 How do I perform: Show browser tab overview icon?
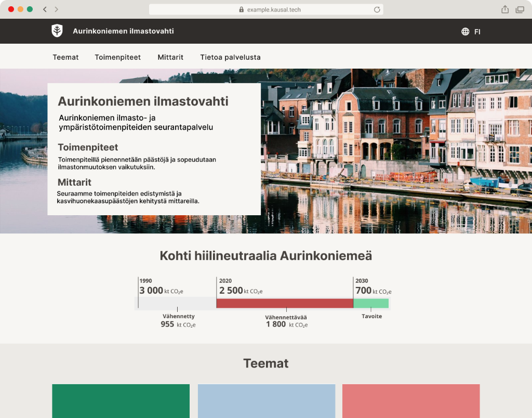[520, 9]
